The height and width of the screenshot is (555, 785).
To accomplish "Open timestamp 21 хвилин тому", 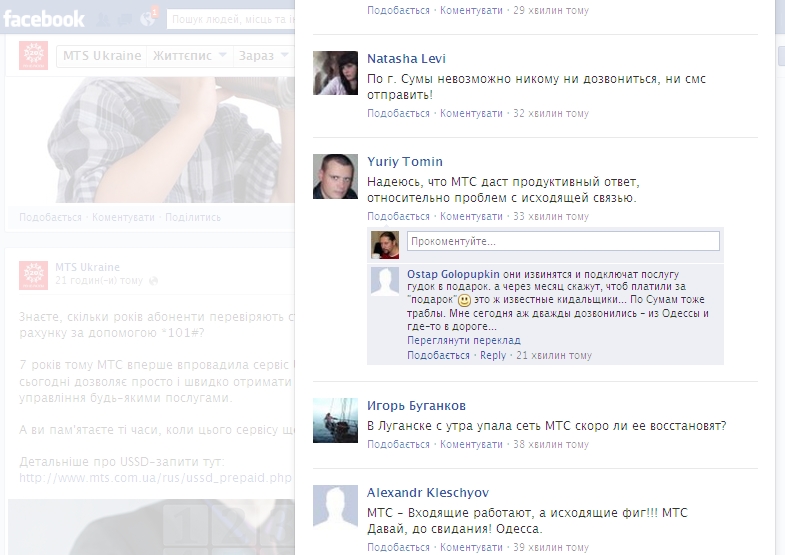I will (554, 355).
